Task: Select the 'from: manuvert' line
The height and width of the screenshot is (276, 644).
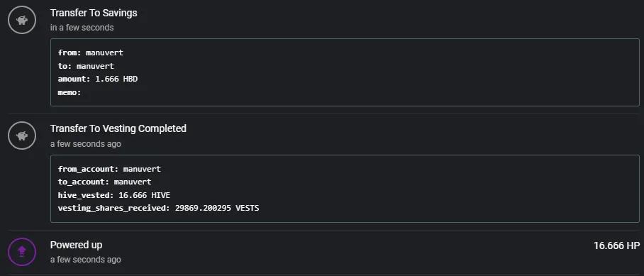Action: coord(90,53)
